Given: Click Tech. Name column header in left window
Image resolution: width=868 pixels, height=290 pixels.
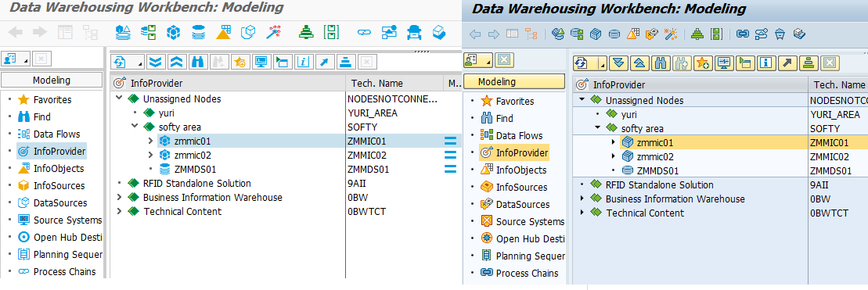Looking at the screenshot, I should coord(394,84).
